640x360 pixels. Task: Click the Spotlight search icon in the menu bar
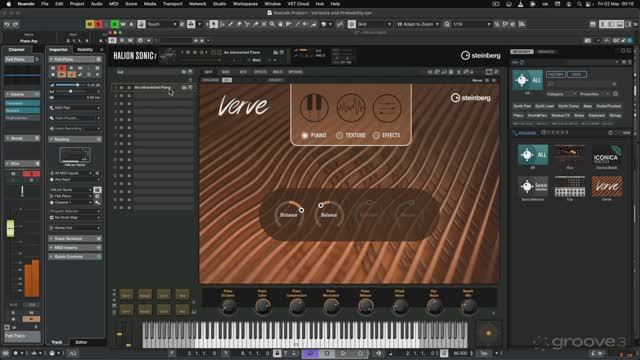click(579, 4)
